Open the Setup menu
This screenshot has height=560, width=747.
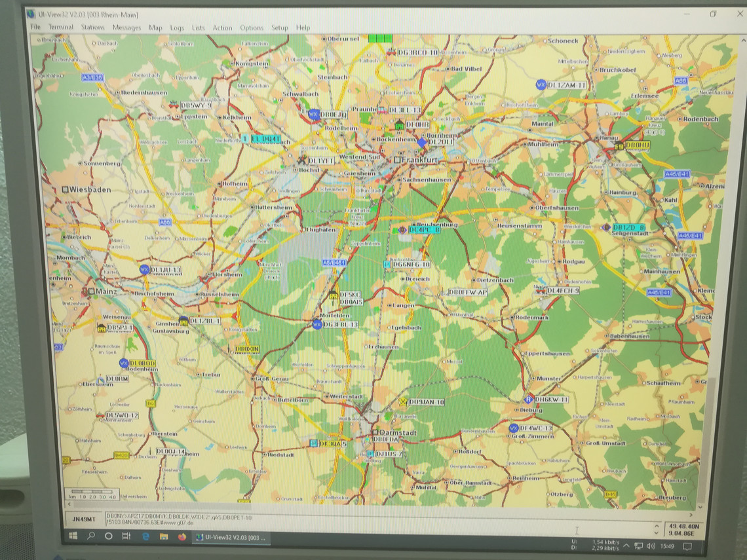point(280,28)
